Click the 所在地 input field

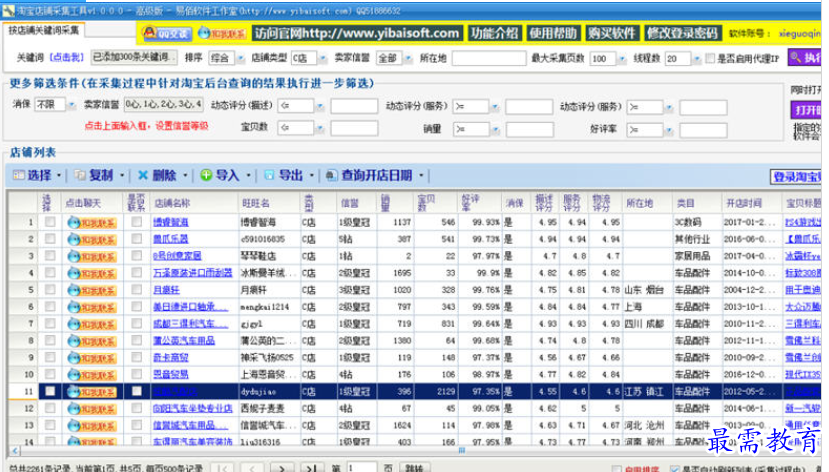coord(489,58)
